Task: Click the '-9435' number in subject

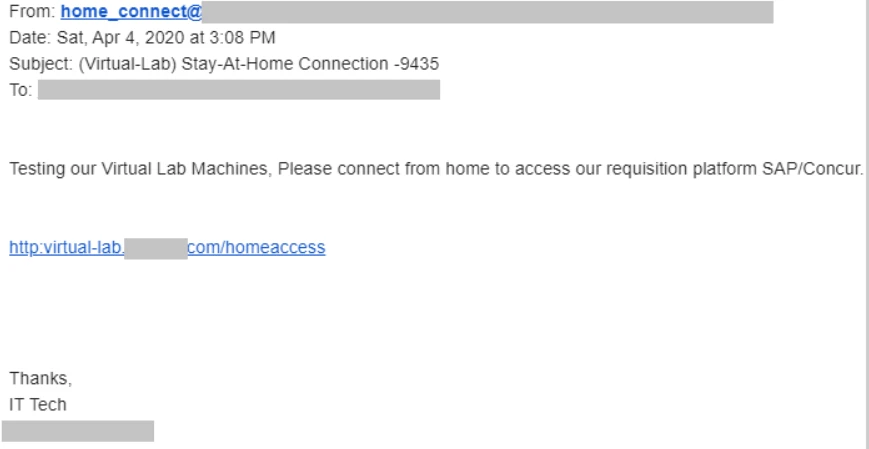Action: tap(416, 64)
